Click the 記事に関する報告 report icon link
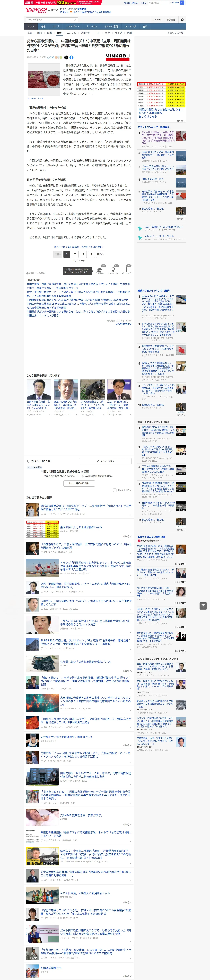210x980 pixels. [x=36, y=273]
